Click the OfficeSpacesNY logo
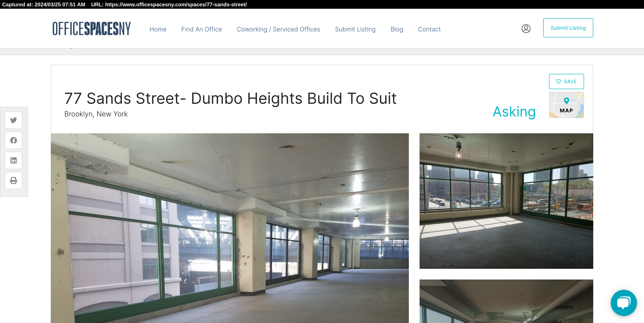Image resolution: width=644 pixels, height=323 pixels. 91,28
